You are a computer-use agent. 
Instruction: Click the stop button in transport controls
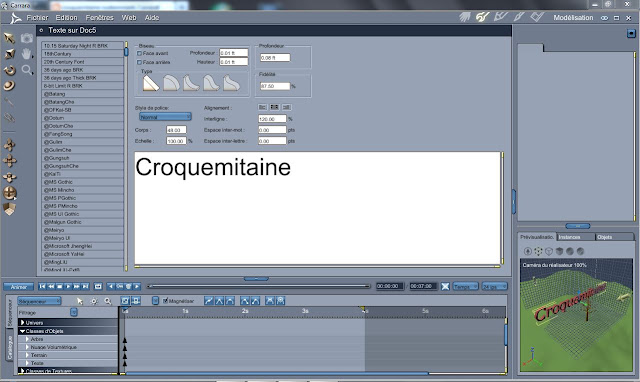point(60,286)
